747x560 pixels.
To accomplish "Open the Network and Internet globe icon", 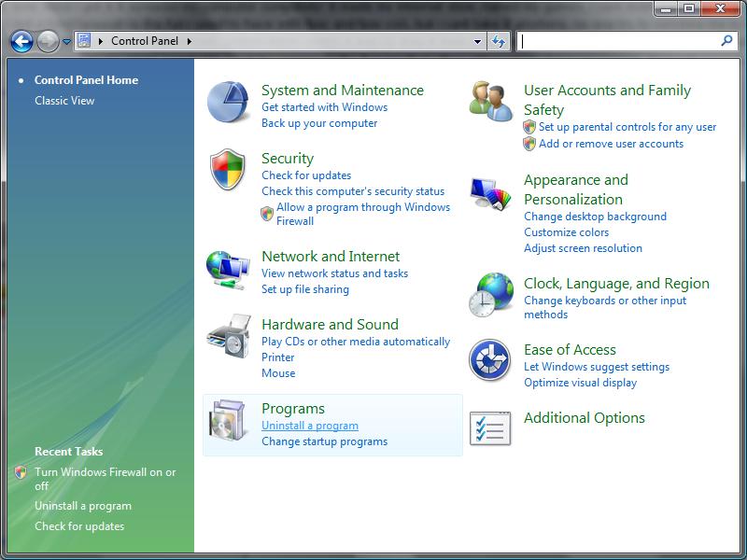I will point(228,270).
